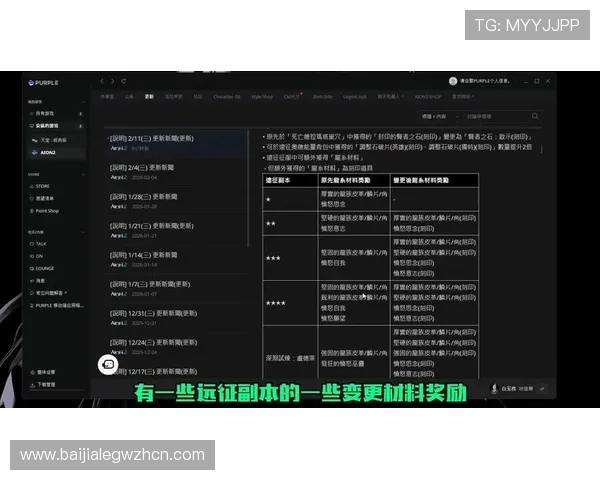Click the four-star row cell in table

tap(290, 303)
